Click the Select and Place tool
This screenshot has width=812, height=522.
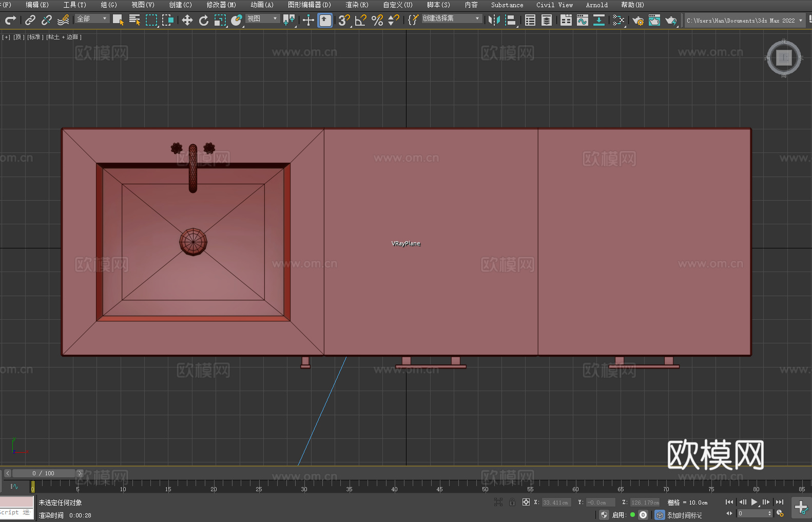(237, 20)
